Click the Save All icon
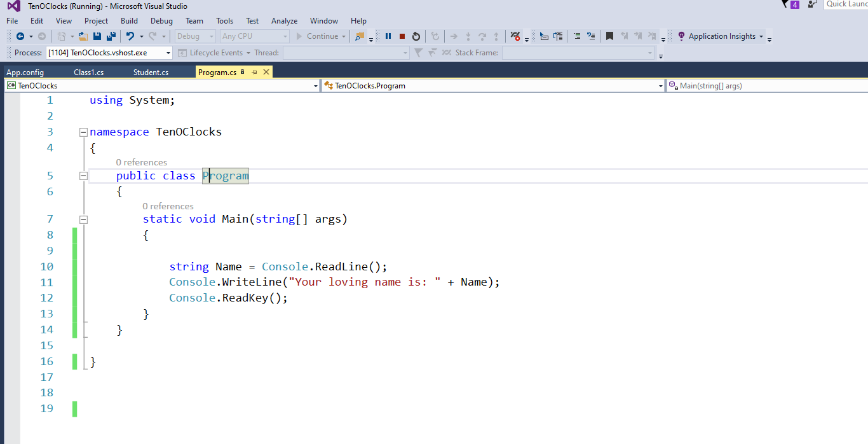This screenshot has width=868, height=444. tap(111, 36)
